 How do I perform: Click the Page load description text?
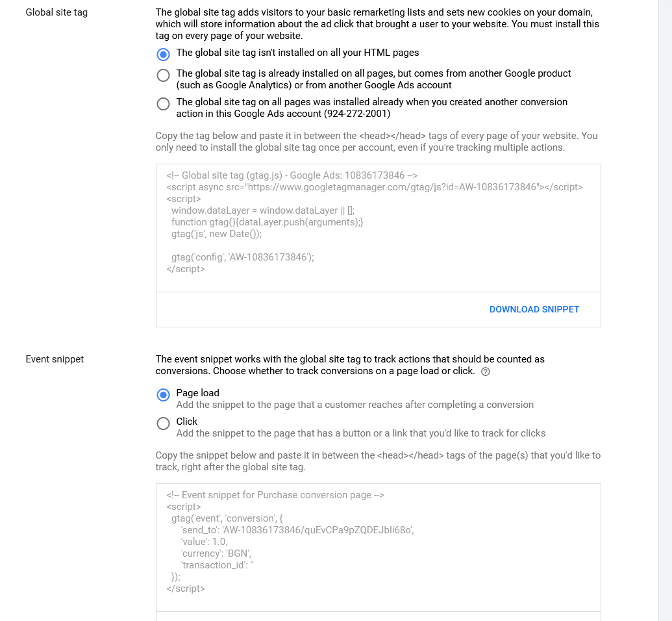(x=355, y=405)
